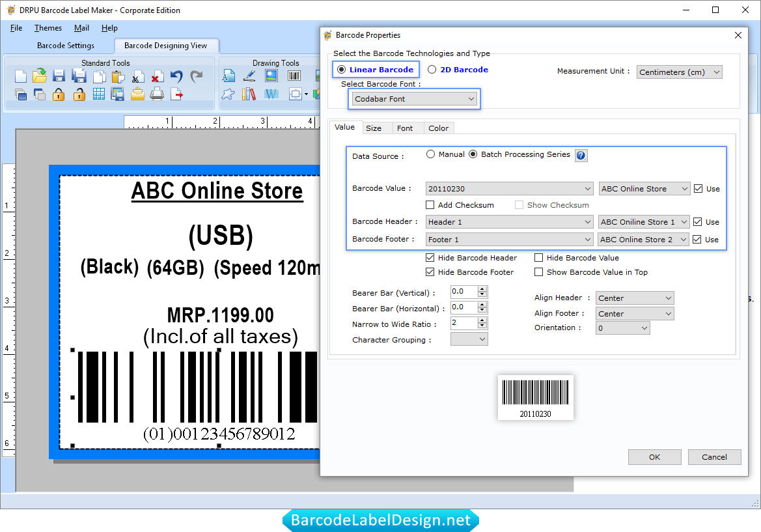Select the Picture insert drawing tool

(271, 76)
